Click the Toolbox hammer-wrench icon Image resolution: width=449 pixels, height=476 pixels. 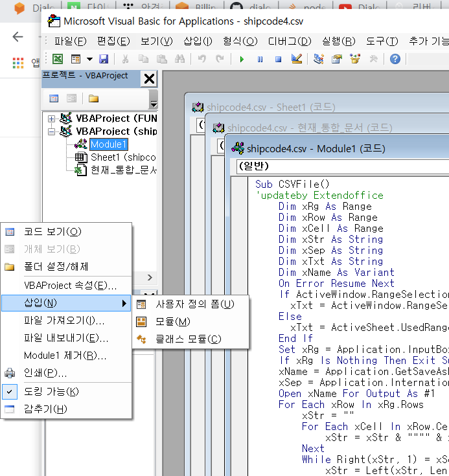coord(373,59)
